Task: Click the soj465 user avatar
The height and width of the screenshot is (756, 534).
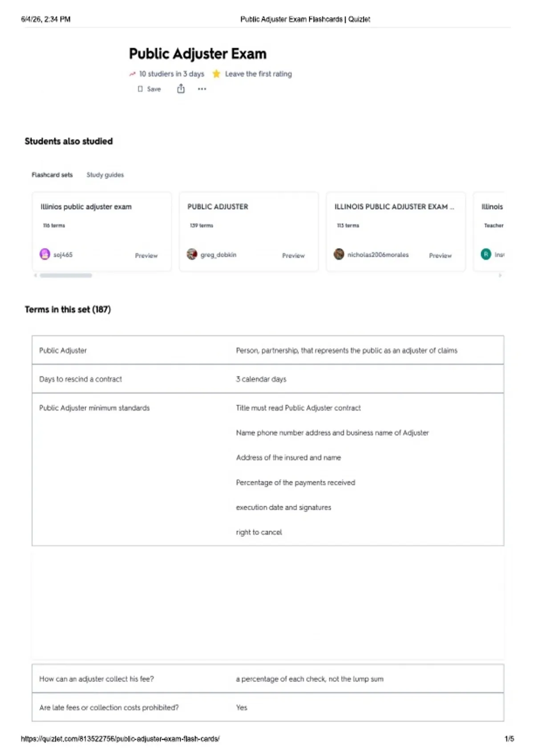Action: click(45, 254)
